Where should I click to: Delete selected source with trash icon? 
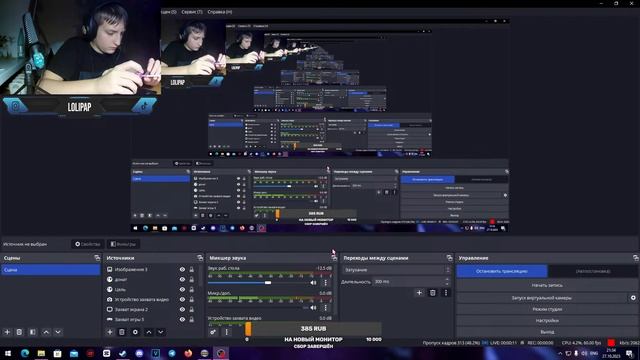pos(122,332)
